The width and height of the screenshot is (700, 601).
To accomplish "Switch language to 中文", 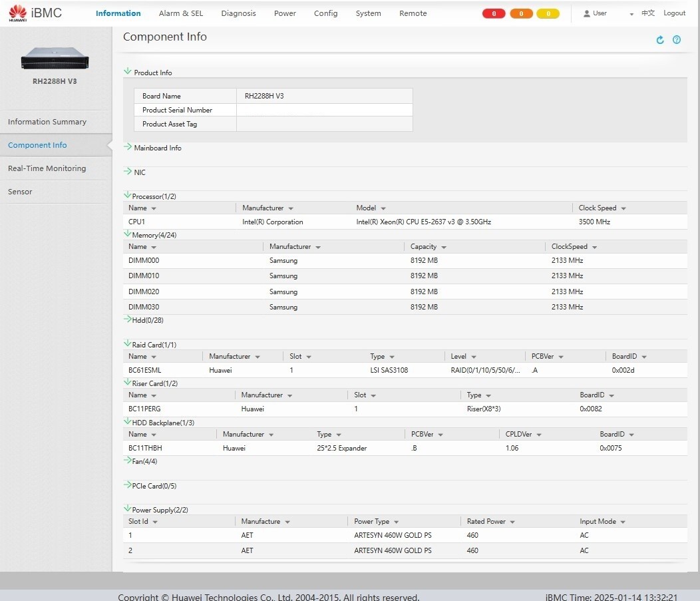I will pyautogui.click(x=648, y=13).
